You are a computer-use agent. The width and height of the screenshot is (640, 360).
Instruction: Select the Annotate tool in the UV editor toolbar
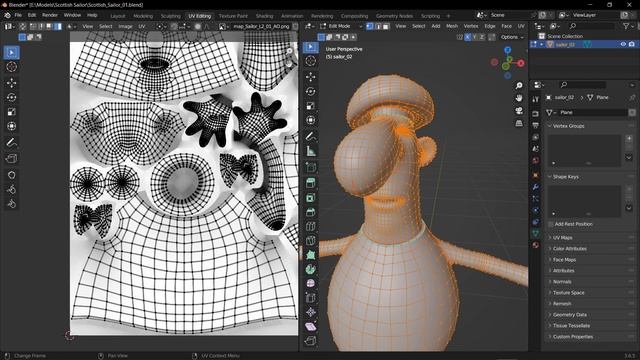tap(11, 142)
